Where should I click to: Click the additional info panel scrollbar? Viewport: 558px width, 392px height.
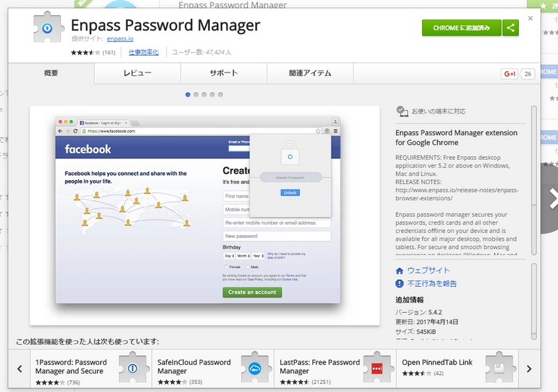click(x=534, y=301)
